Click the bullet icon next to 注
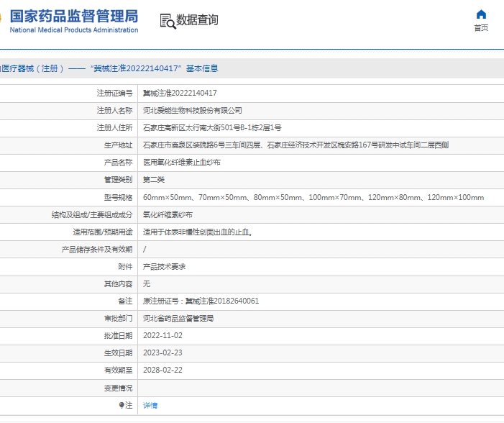Viewport: 504px width, 423px height. coord(122,405)
